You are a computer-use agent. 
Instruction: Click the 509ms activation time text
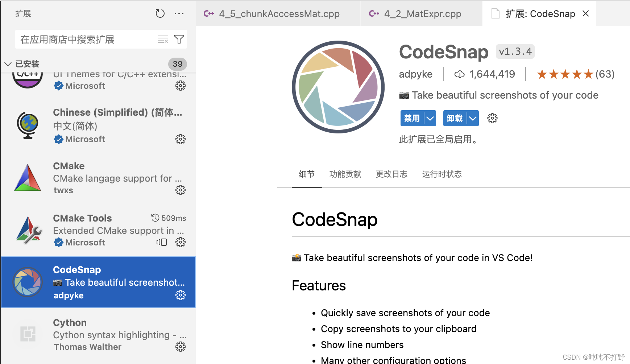coord(174,218)
